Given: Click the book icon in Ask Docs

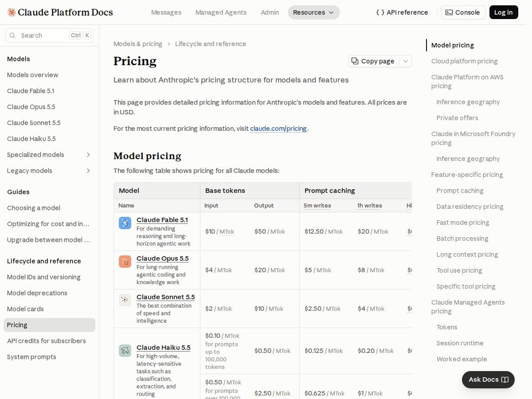Looking at the screenshot, I should tap(505, 379).
